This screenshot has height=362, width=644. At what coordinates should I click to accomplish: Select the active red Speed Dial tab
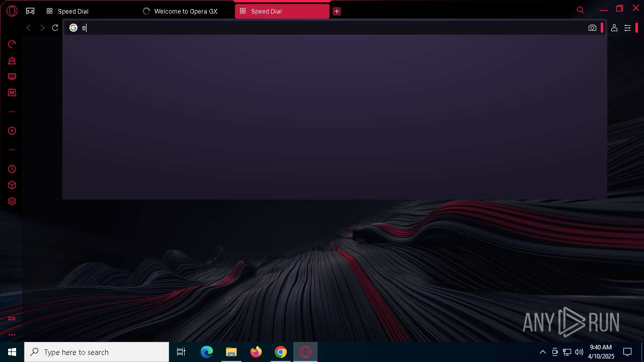pyautogui.click(x=282, y=11)
